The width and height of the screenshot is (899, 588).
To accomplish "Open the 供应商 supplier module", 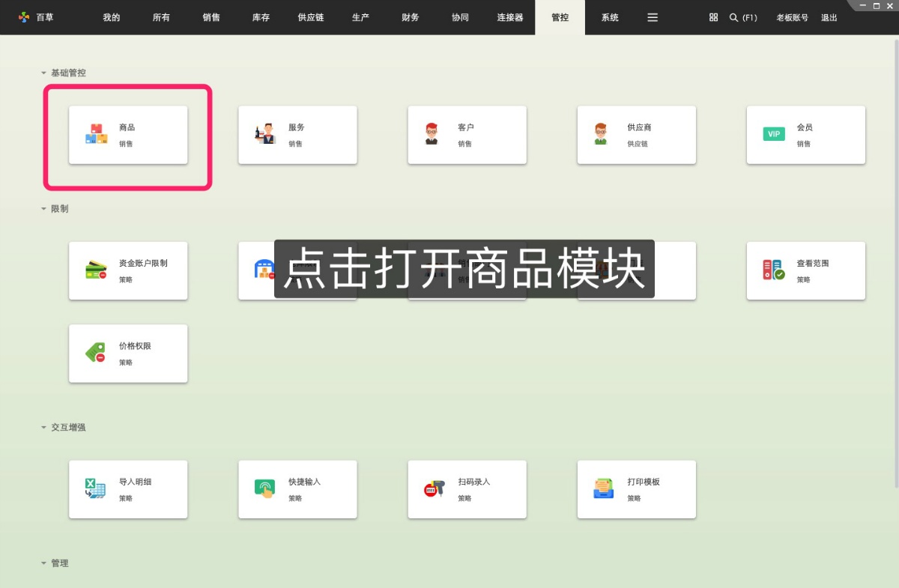I will (636, 135).
